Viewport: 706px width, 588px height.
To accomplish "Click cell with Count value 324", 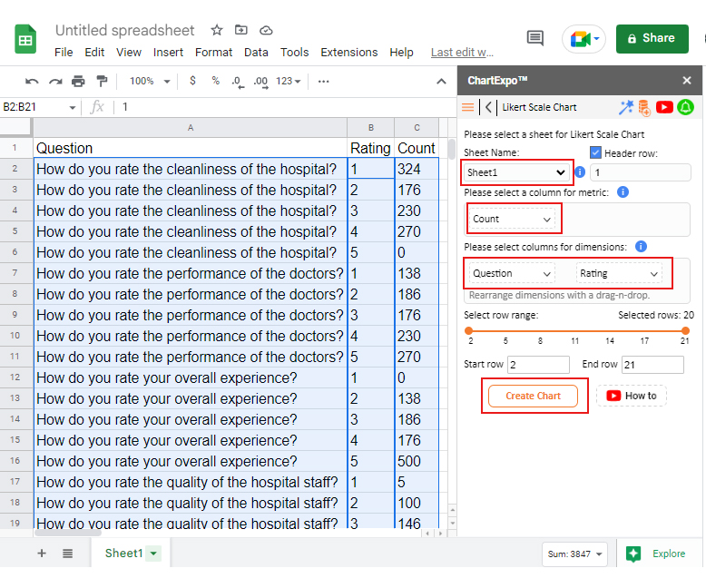I will click(417, 170).
